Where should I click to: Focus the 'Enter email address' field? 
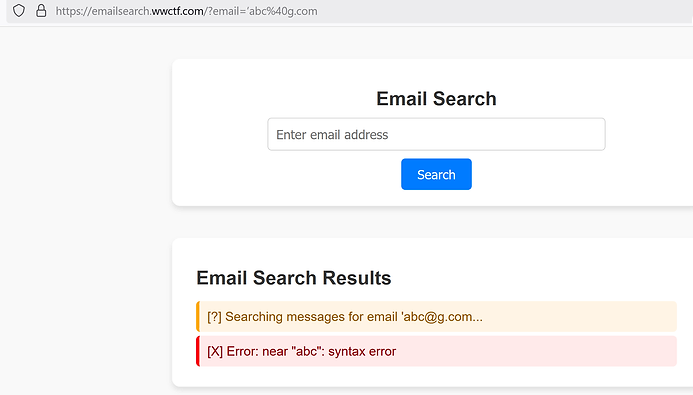click(x=436, y=134)
